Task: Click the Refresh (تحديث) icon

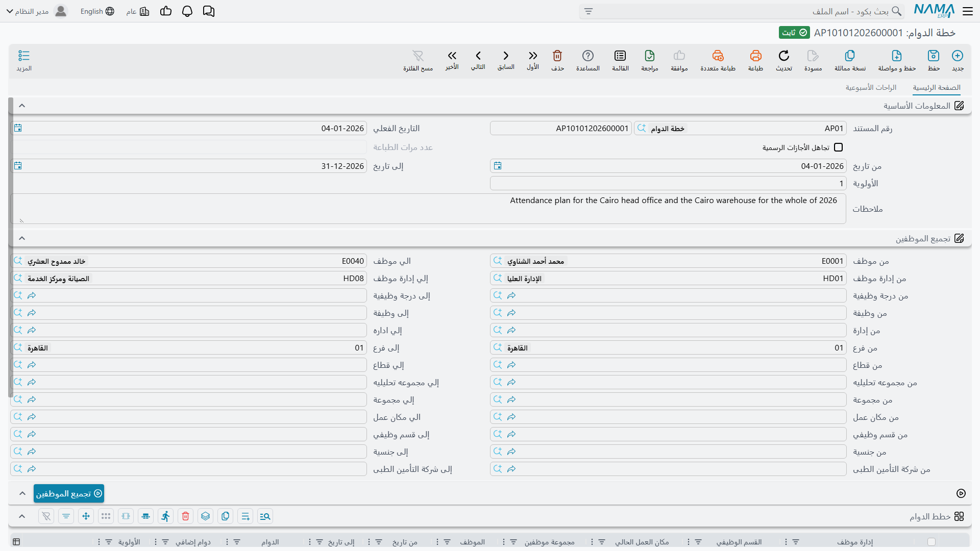Action: (x=784, y=56)
